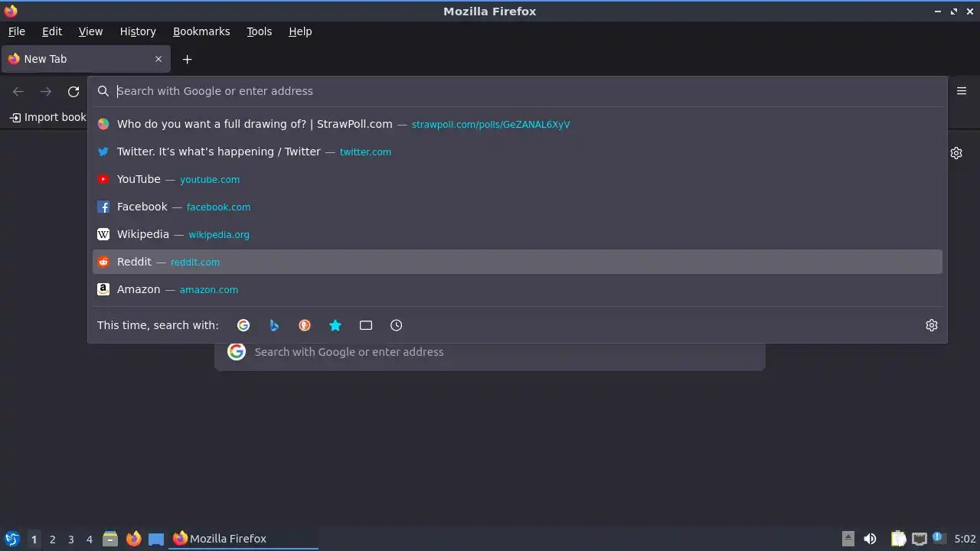
Task: Open the Bookmarks menu
Action: pos(201,31)
